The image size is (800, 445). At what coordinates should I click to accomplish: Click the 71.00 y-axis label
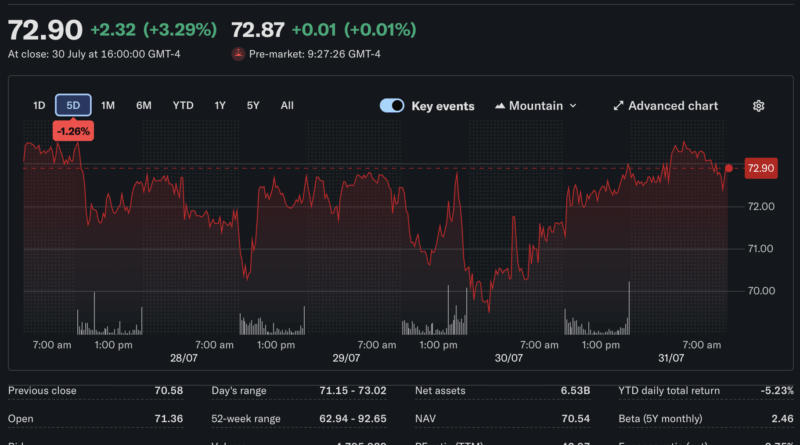(x=761, y=249)
